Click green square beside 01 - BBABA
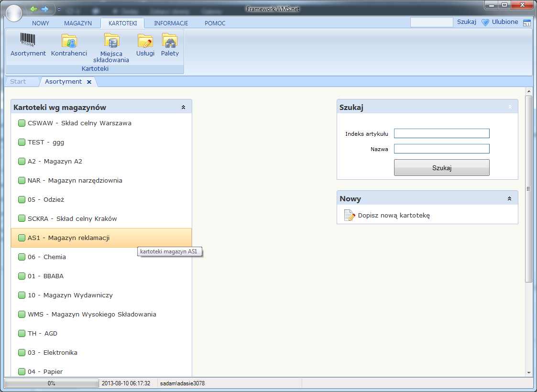537x392 pixels. 22,276
